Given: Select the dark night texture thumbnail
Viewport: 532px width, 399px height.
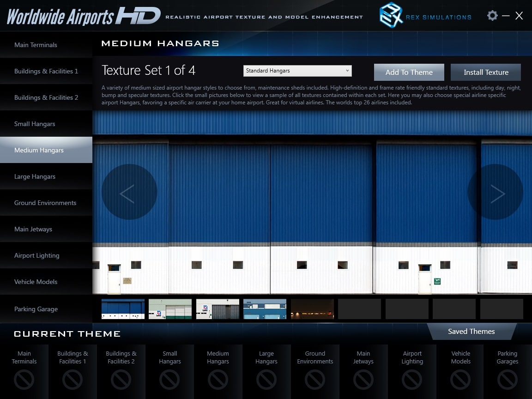Looking at the screenshot, I should point(312,309).
